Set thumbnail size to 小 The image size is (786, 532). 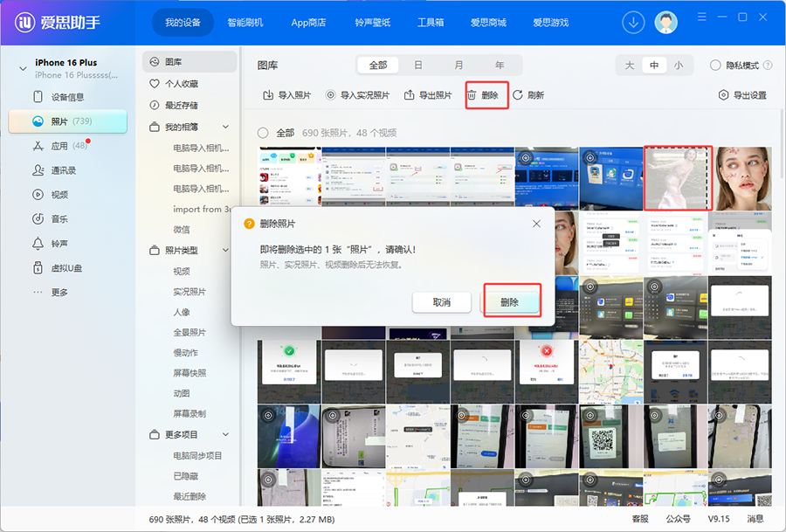point(679,66)
